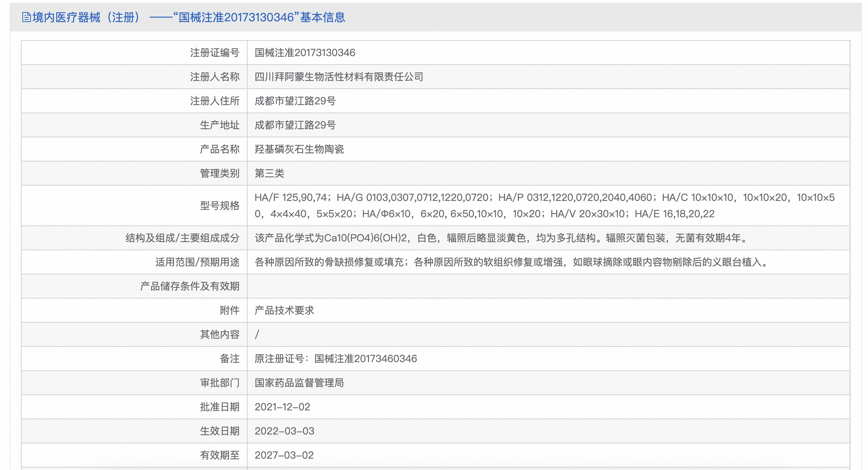Click the expiry date 2027-03-02
Screen dimensions: 868x470
tap(284, 455)
